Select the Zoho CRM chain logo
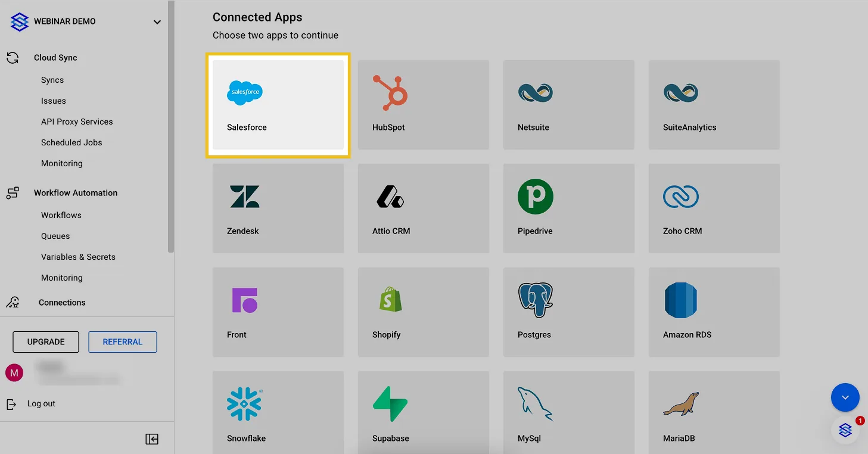Image resolution: width=868 pixels, height=454 pixels. point(681,197)
